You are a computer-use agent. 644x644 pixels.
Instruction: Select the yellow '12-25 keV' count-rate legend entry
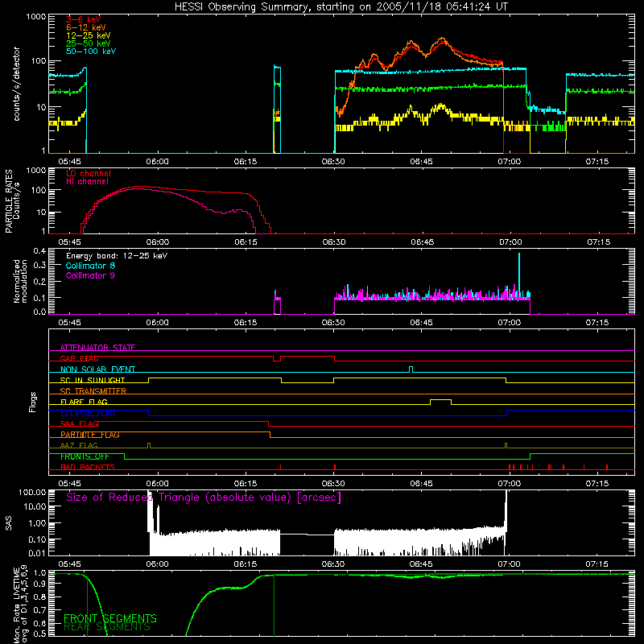(89, 35)
